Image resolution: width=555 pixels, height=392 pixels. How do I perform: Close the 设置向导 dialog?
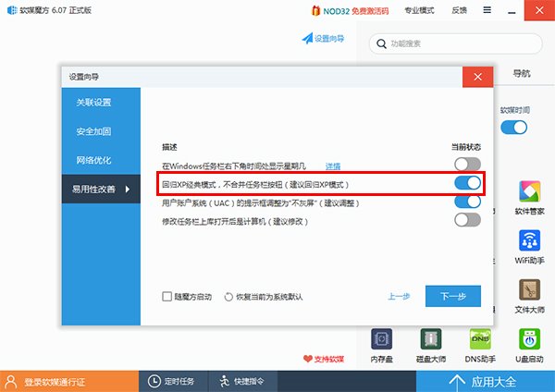478,77
